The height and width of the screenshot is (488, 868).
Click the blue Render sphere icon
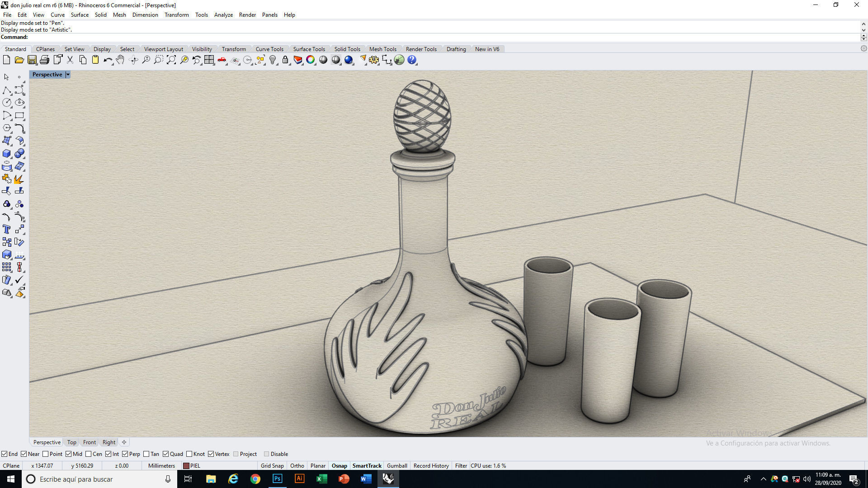tap(349, 60)
